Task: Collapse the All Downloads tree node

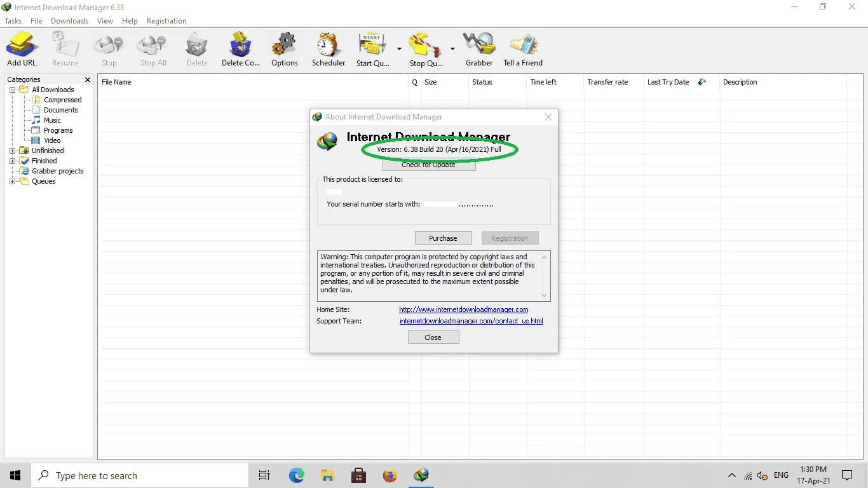Action: tap(13, 90)
